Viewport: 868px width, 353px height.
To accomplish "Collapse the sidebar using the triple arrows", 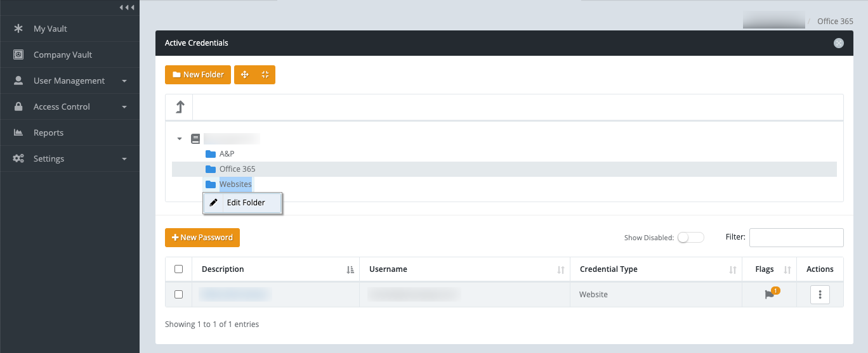I will pyautogui.click(x=127, y=7).
